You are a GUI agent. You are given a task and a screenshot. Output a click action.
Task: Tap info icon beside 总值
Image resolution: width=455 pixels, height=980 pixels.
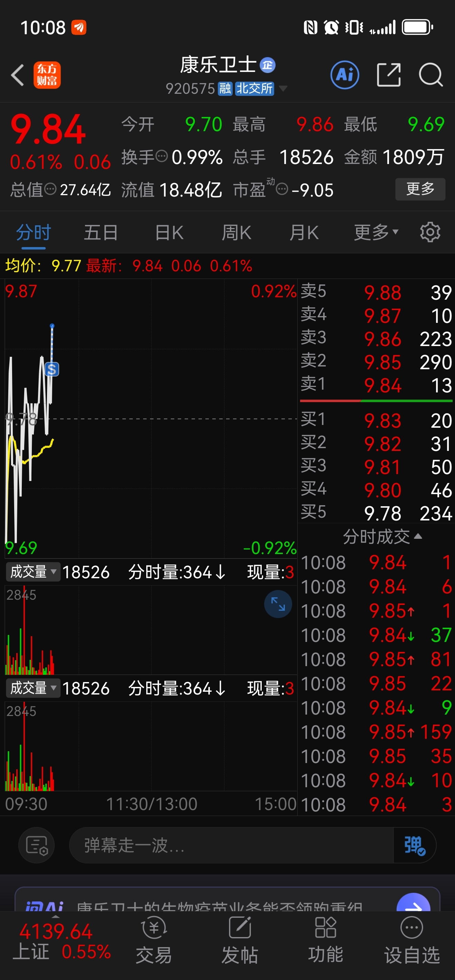point(50,189)
